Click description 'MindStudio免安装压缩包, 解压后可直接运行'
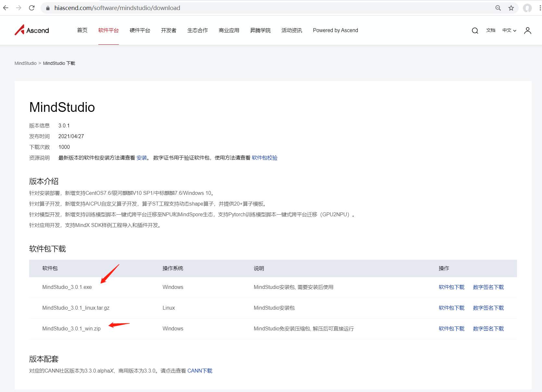The width and height of the screenshot is (542, 392). pyautogui.click(x=304, y=329)
